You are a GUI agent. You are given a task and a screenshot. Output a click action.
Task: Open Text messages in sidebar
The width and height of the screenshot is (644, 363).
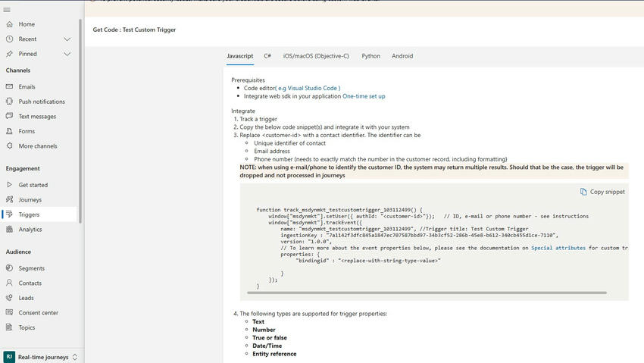tap(37, 117)
